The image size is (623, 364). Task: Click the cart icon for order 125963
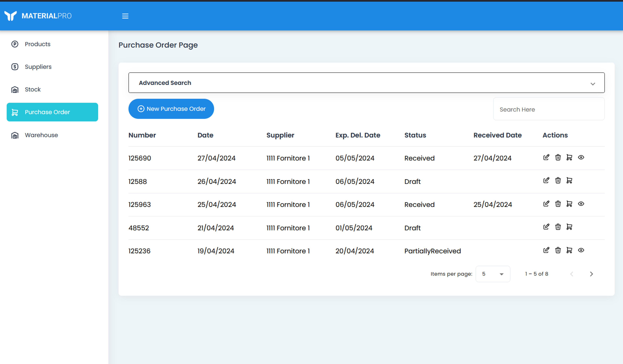[569, 204]
